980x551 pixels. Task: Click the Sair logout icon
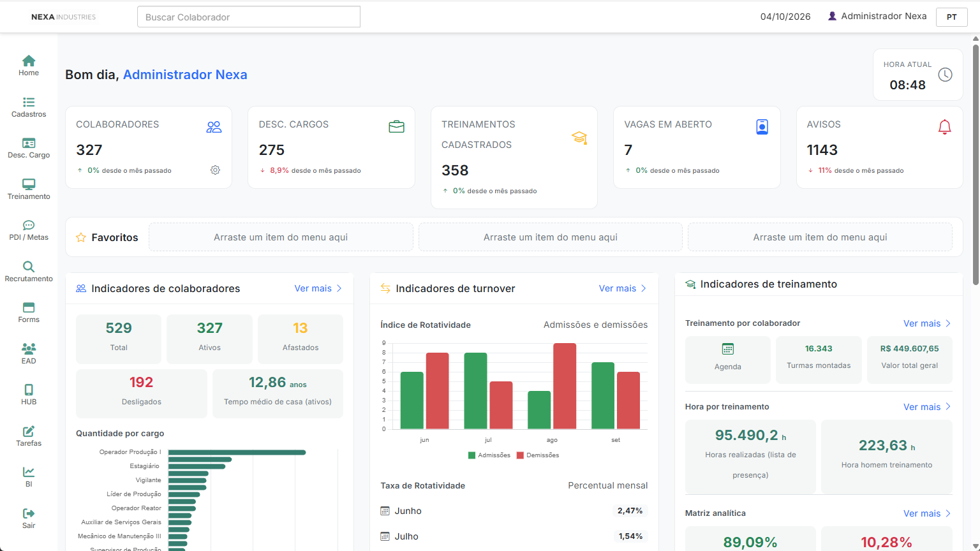click(x=29, y=513)
